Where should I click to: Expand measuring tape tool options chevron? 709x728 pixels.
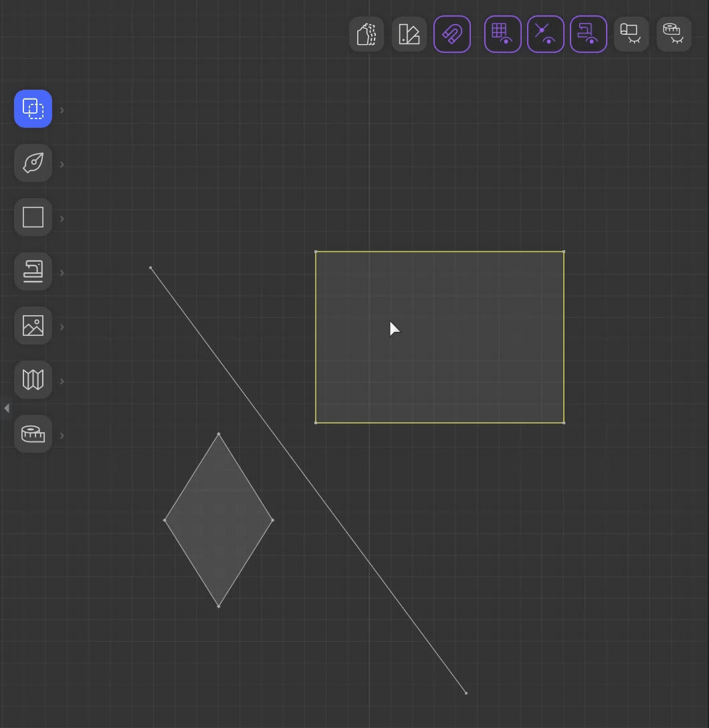[62, 436]
